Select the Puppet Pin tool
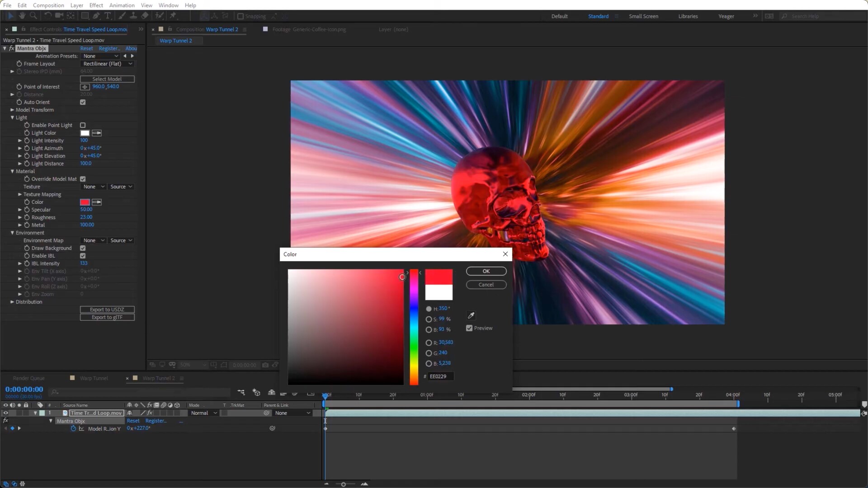Image resolution: width=868 pixels, height=488 pixels. click(173, 16)
